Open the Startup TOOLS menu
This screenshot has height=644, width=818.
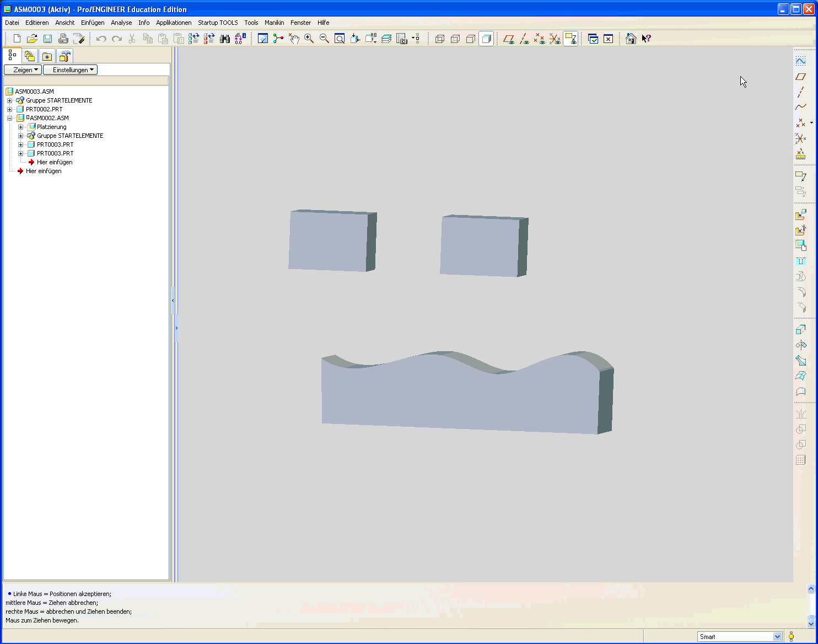218,23
